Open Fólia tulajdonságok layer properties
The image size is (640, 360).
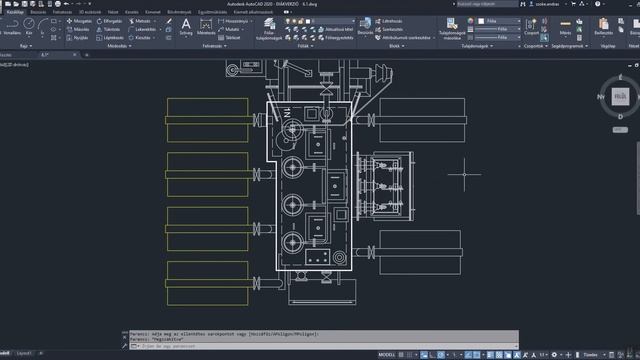coord(269,29)
